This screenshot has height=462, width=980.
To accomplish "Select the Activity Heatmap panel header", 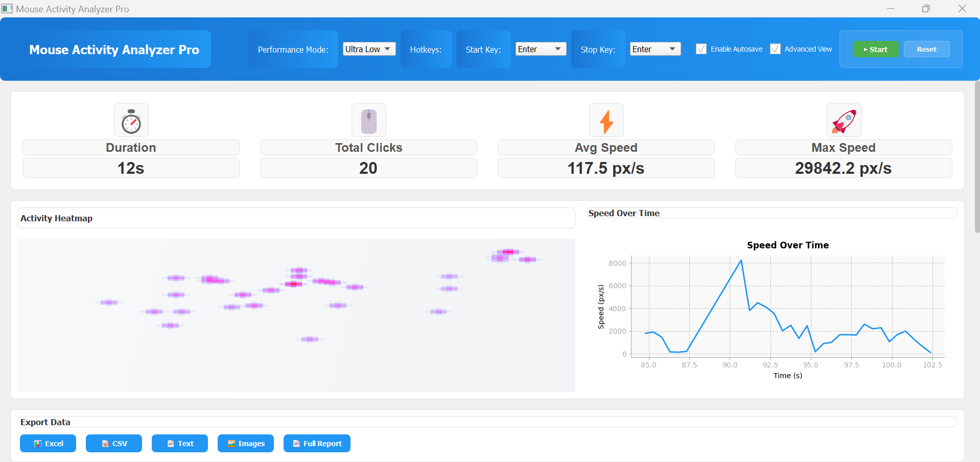I will [x=56, y=218].
